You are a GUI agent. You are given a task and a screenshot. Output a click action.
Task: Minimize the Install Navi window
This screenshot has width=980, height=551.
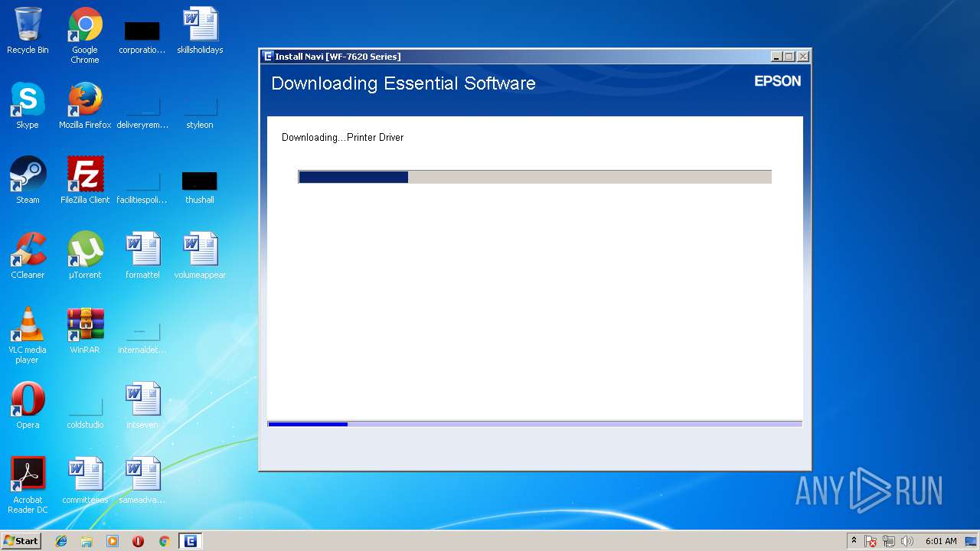click(x=776, y=57)
